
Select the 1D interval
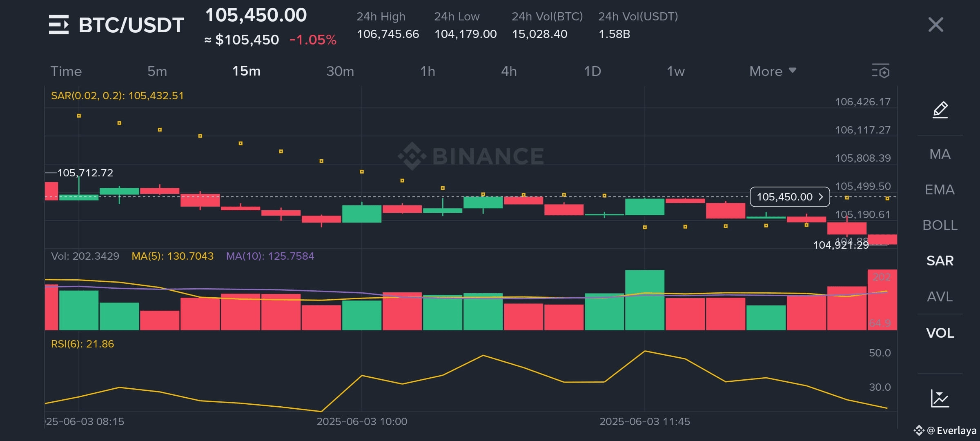[x=592, y=71]
